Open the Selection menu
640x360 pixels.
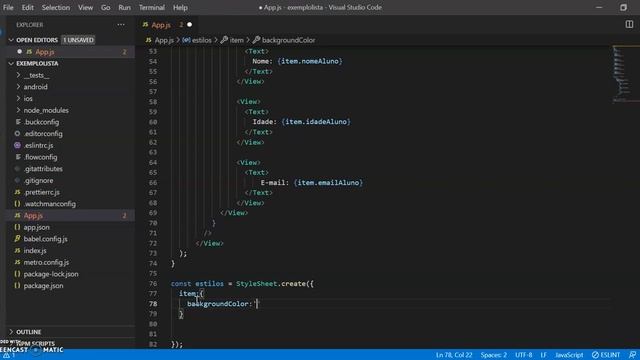[56, 7]
